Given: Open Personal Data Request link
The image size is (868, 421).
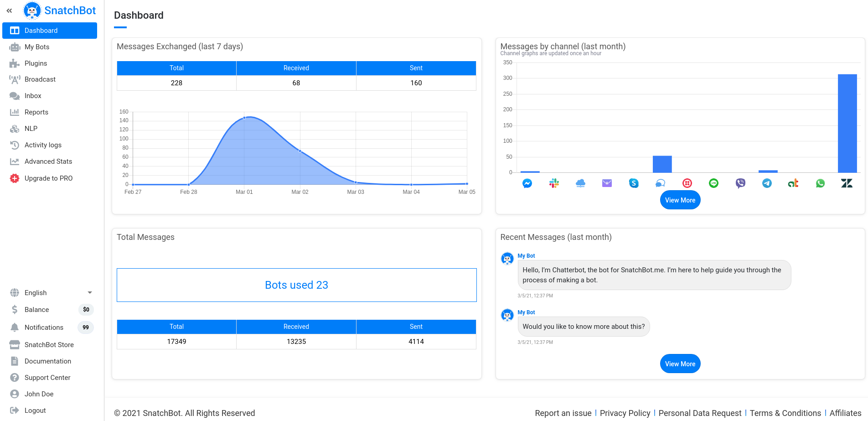Looking at the screenshot, I should click(x=700, y=413).
